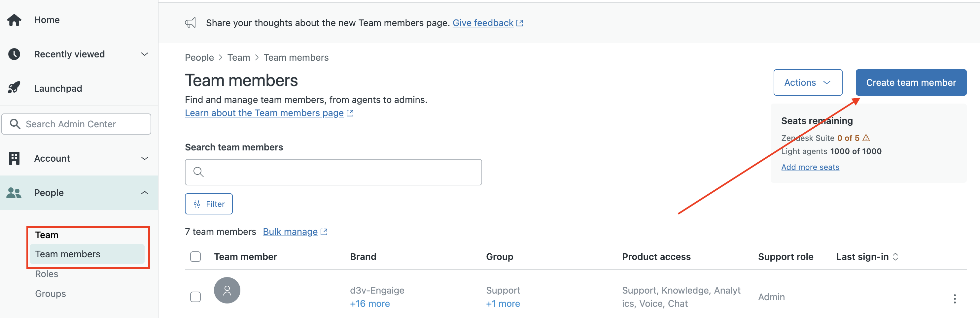The height and width of the screenshot is (318, 980).
Task: Open Learn about the Team members page link
Action: (x=264, y=113)
